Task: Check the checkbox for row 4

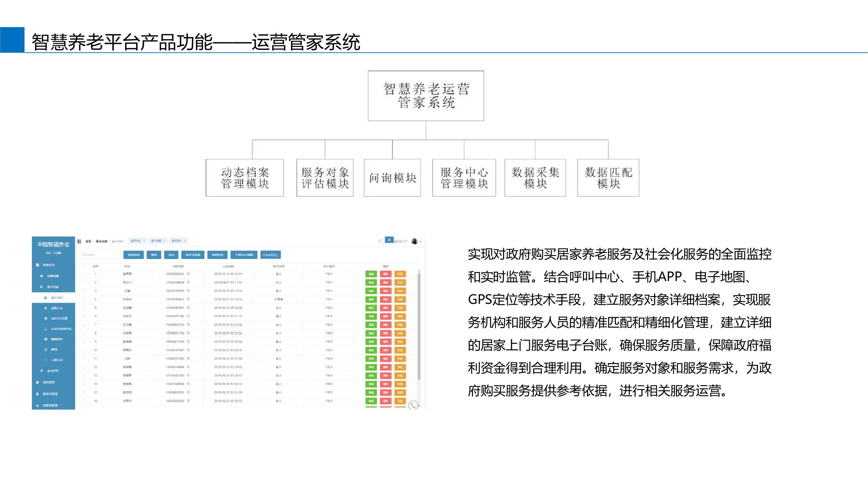Action: coord(84,299)
